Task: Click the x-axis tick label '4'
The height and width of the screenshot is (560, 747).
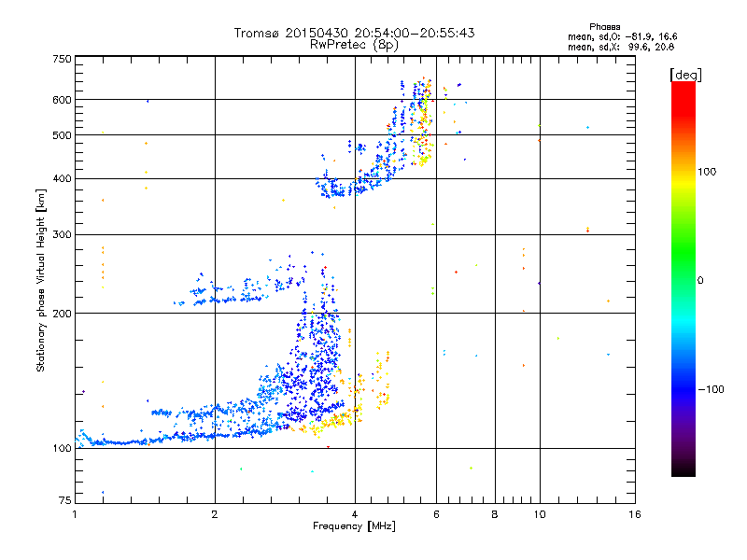Action: click(x=355, y=514)
